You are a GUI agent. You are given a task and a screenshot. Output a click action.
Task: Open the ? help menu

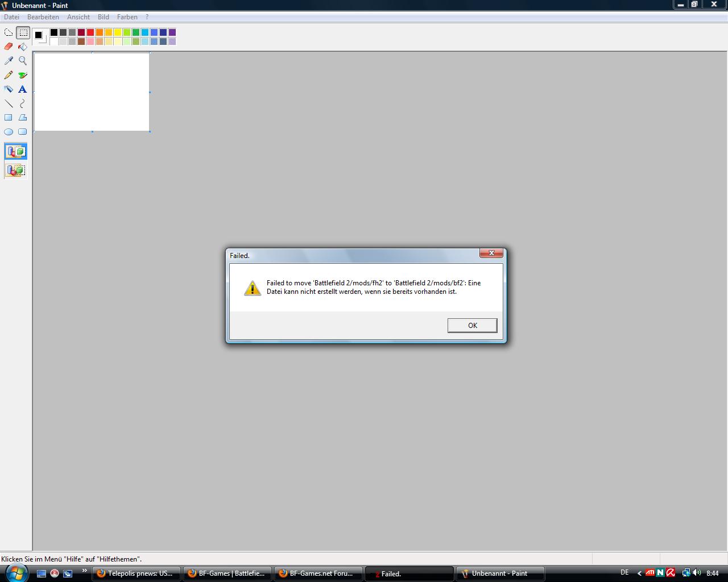point(147,17)
